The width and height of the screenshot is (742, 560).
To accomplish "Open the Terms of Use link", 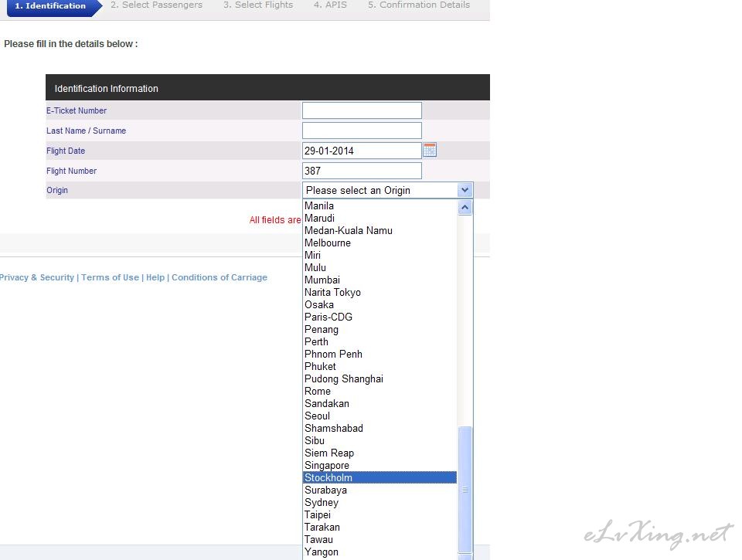I will 110,277.
